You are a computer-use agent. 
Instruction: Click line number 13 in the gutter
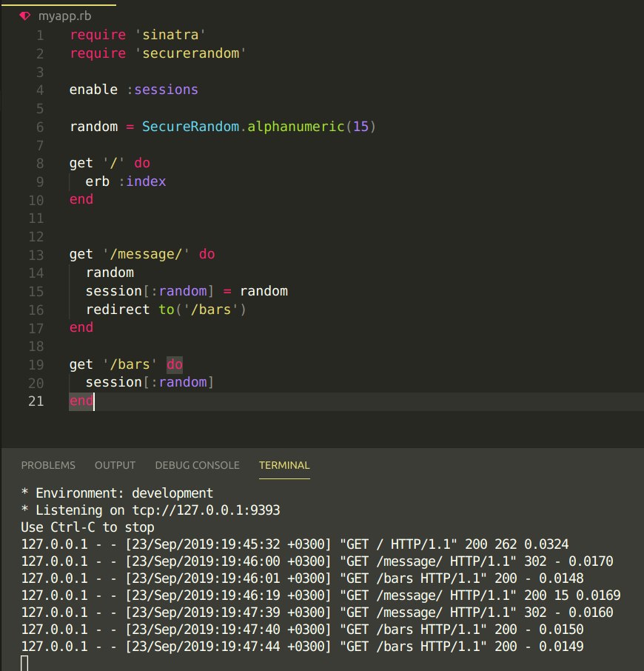36,255
